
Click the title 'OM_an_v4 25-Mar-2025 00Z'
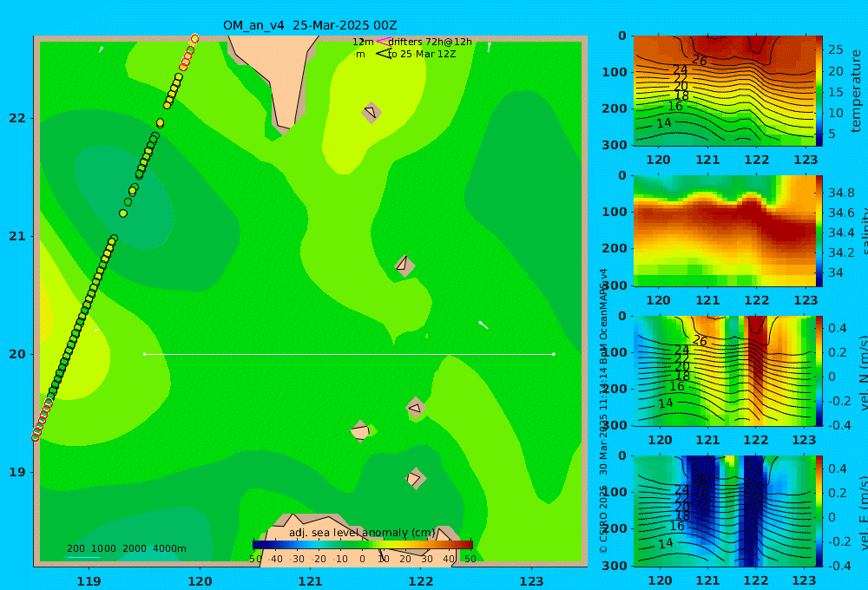tap(310, 25)
